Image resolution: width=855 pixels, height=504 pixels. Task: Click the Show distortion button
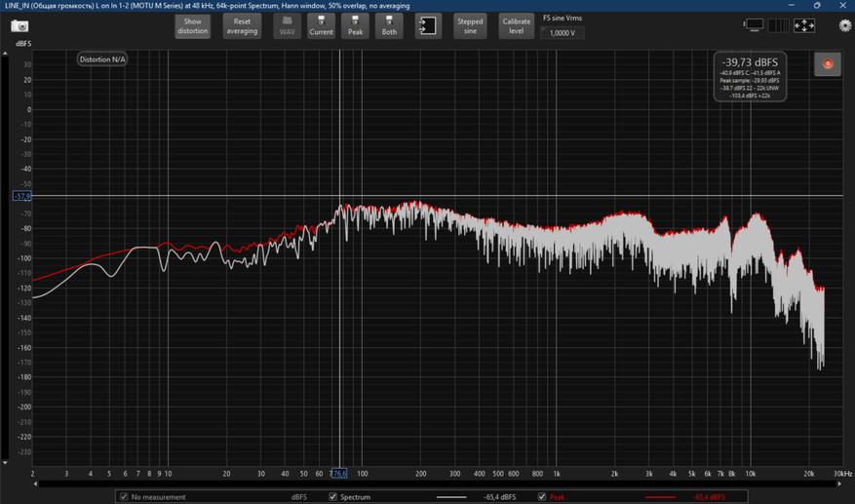coord(192,26)
